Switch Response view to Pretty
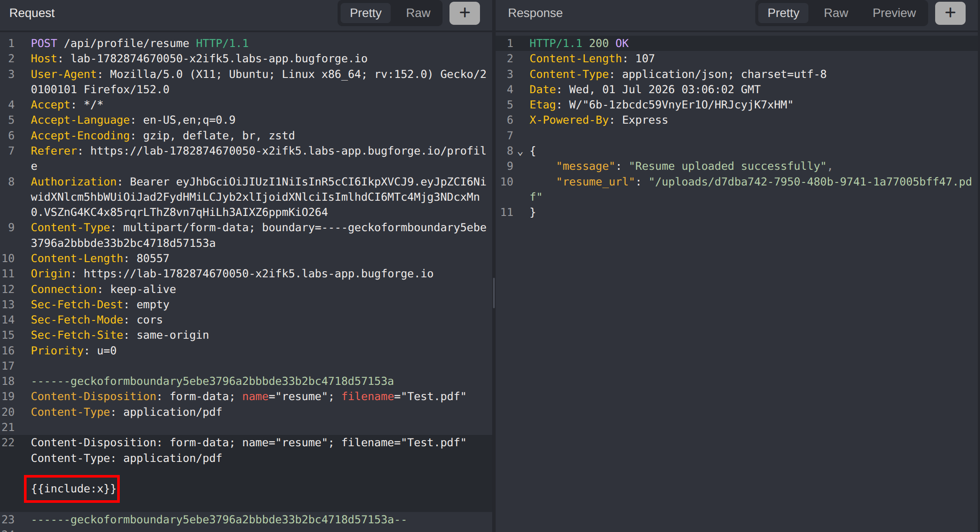Image resolution: width=980 pixels, height=532 pixels. [x=783, y=13]
